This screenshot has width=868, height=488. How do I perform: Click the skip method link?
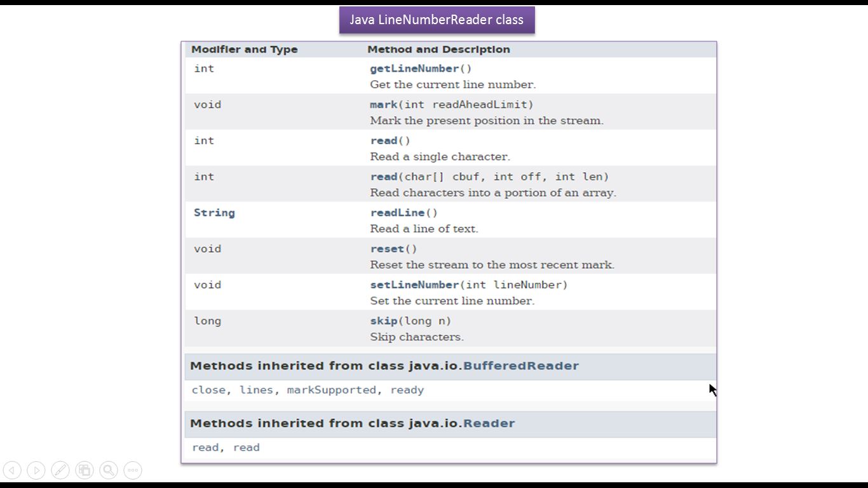(383, 321)
